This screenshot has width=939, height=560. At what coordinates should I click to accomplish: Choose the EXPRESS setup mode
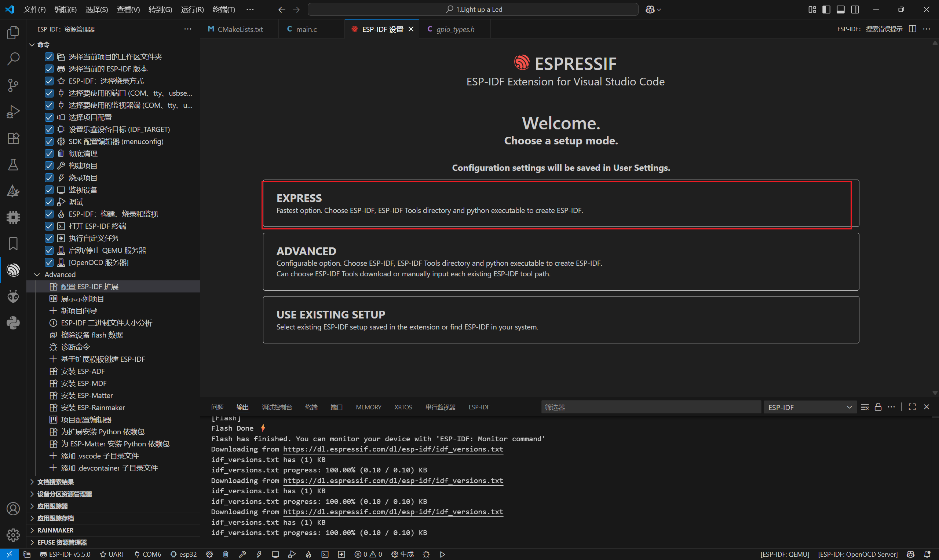point(561,204)
